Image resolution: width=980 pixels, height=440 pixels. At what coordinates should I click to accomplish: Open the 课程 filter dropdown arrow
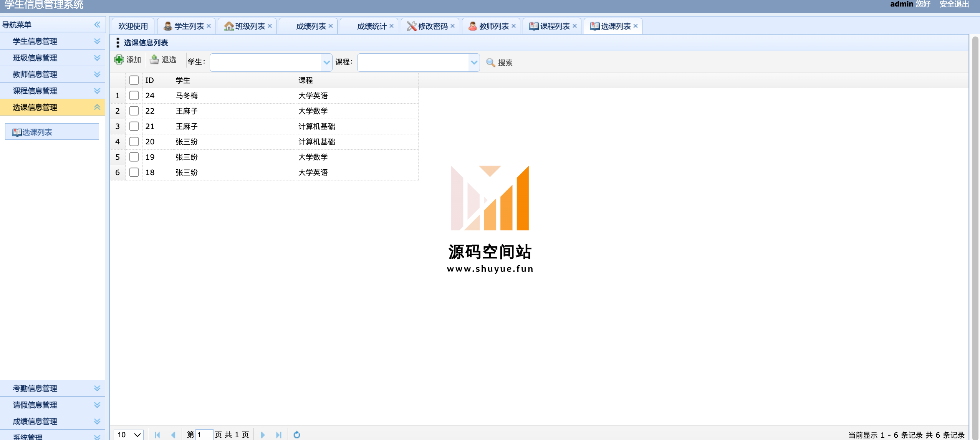474,62
